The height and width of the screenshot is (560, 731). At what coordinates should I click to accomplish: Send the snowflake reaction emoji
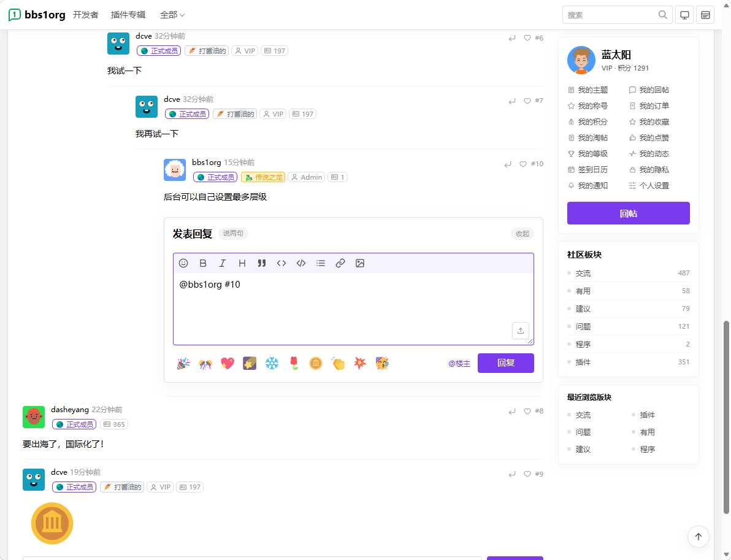pyautogui.click(x=272, y=363)
